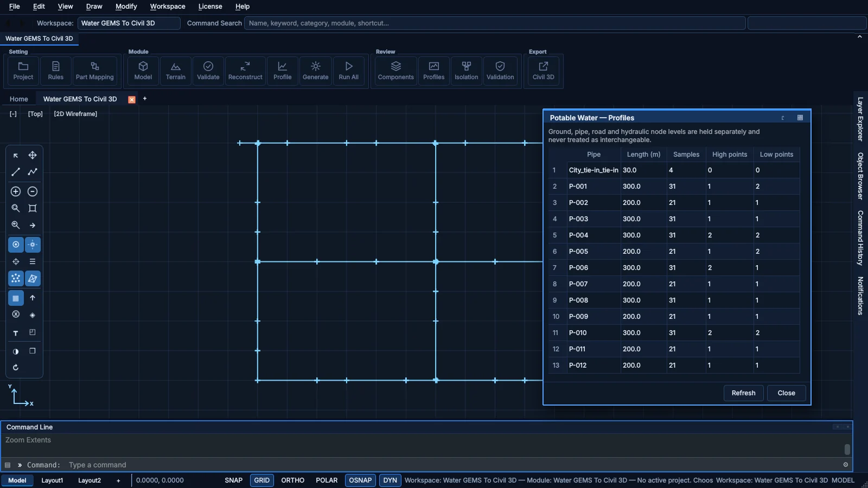Open Isolation review tool
868x488 pixels.
[x=467, y=71]
